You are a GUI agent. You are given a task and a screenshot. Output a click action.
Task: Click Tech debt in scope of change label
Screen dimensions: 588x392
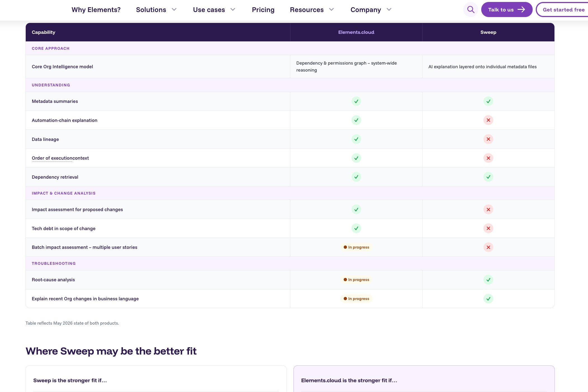(x=63, y=228)
